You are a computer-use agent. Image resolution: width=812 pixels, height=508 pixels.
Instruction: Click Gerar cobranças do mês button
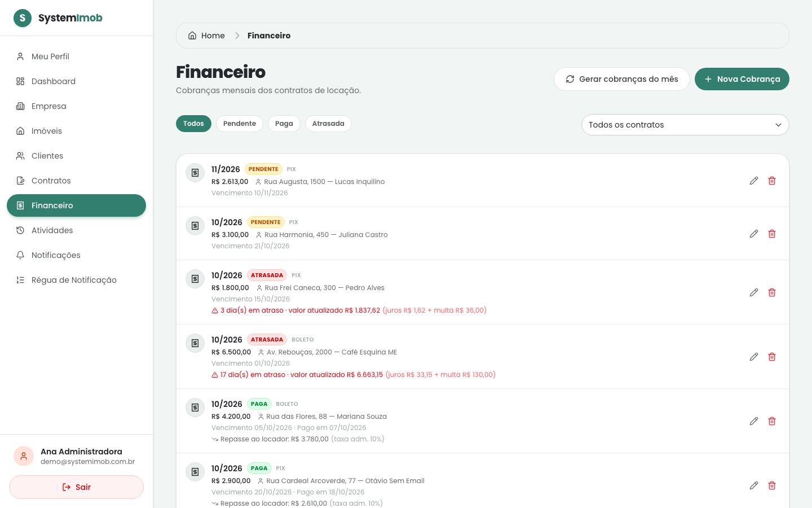pyautogui.click(x=622, y=79)
